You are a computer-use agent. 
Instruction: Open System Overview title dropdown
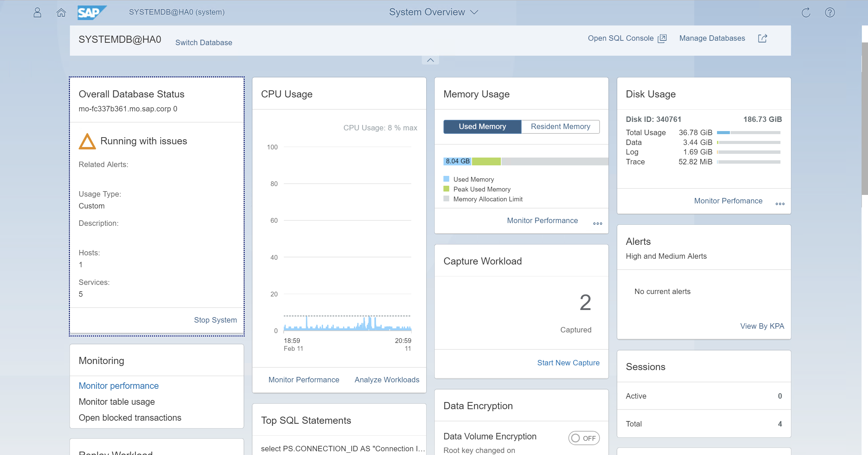(434, 12)
